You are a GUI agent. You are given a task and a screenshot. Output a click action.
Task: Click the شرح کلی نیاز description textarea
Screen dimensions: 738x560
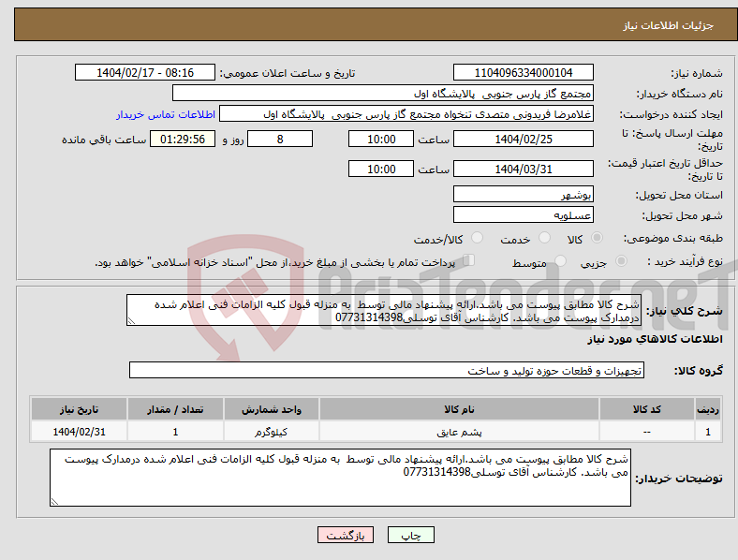[x=384, y=310]
